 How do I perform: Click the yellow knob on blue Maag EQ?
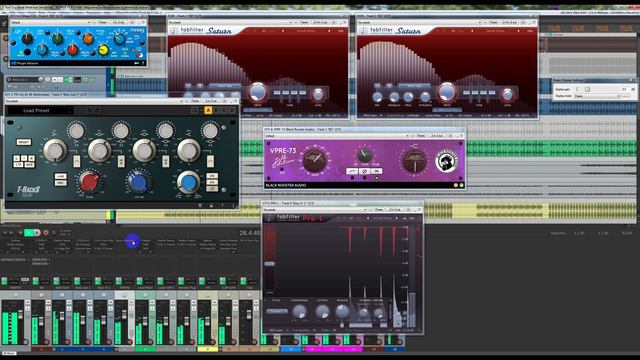coord(103,50)
